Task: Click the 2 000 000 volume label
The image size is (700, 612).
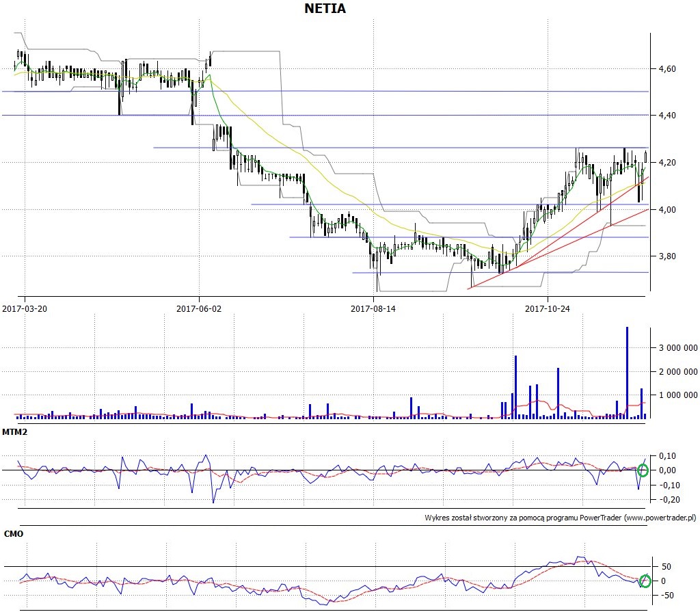Action: point(678,372)
